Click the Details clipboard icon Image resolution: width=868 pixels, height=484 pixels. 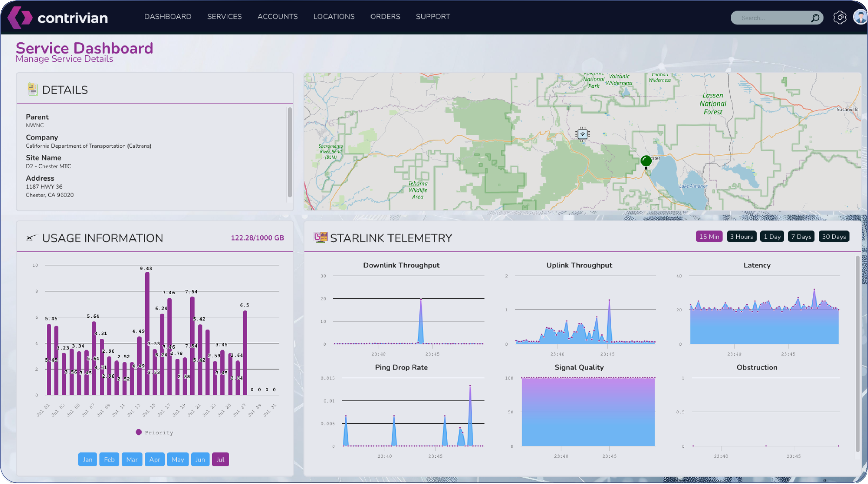(x=32, y=89)
